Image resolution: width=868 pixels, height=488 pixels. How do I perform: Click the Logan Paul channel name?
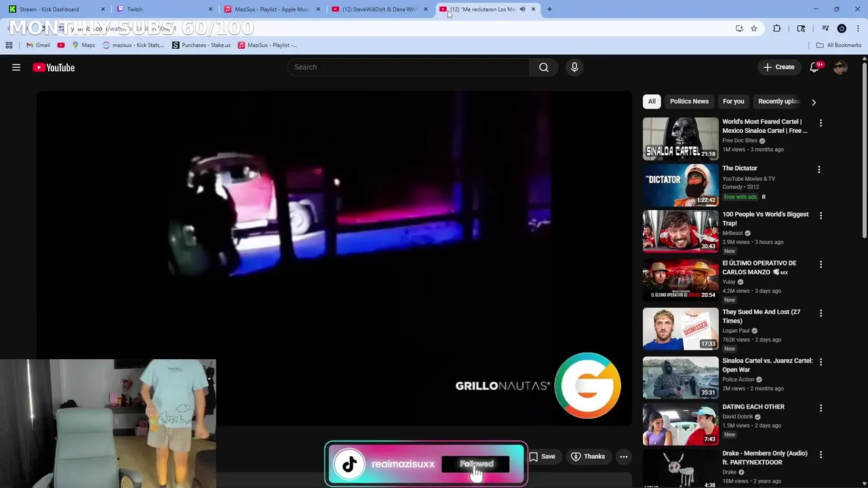pos(736,331)
